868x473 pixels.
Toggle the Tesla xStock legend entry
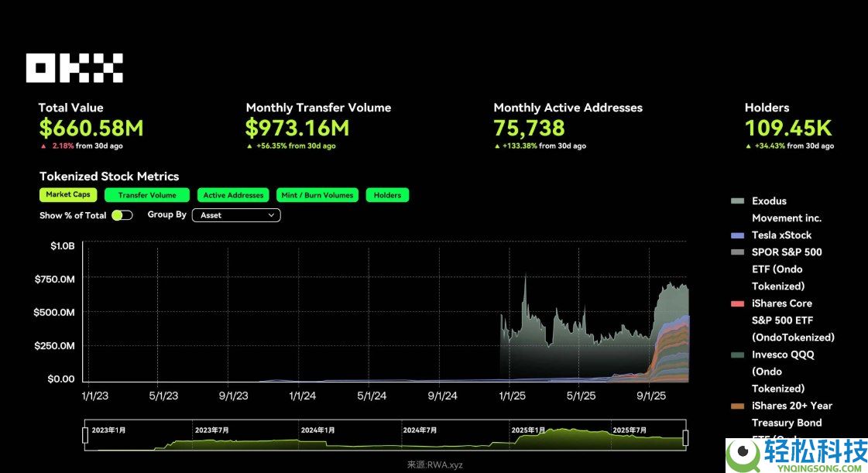point(781,235)
